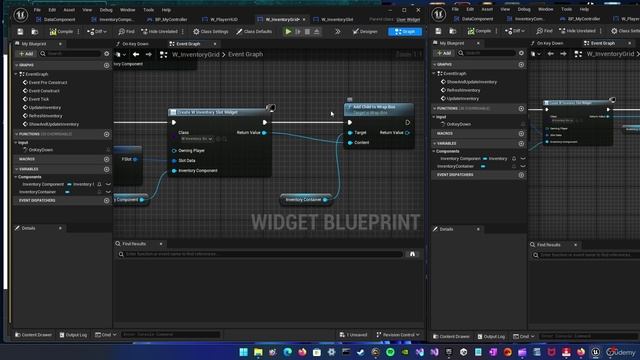This screenshot has width=640, height=360.
Task: Add new graph with plus icon, left editor
Action: coord(107,65)
